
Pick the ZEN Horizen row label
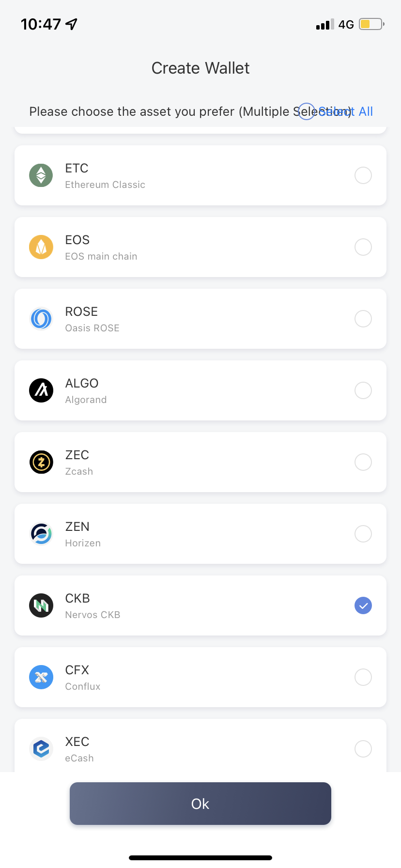83,534
